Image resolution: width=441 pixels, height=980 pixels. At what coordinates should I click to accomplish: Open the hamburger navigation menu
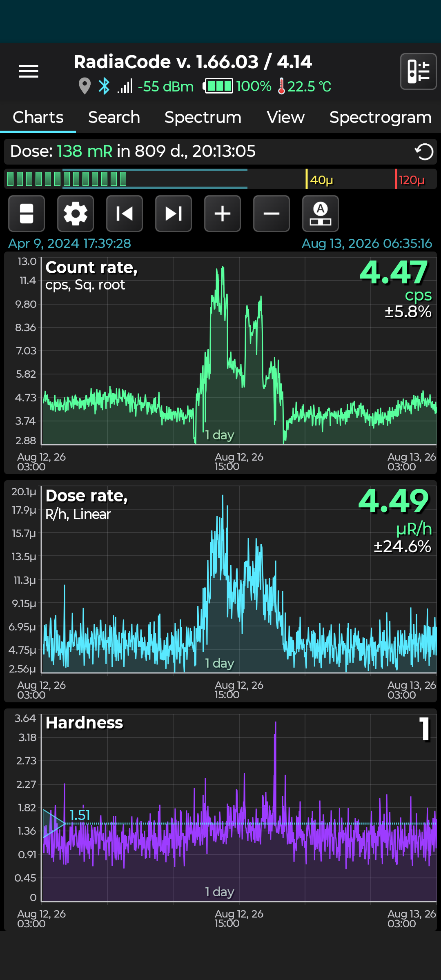[29, 71]
